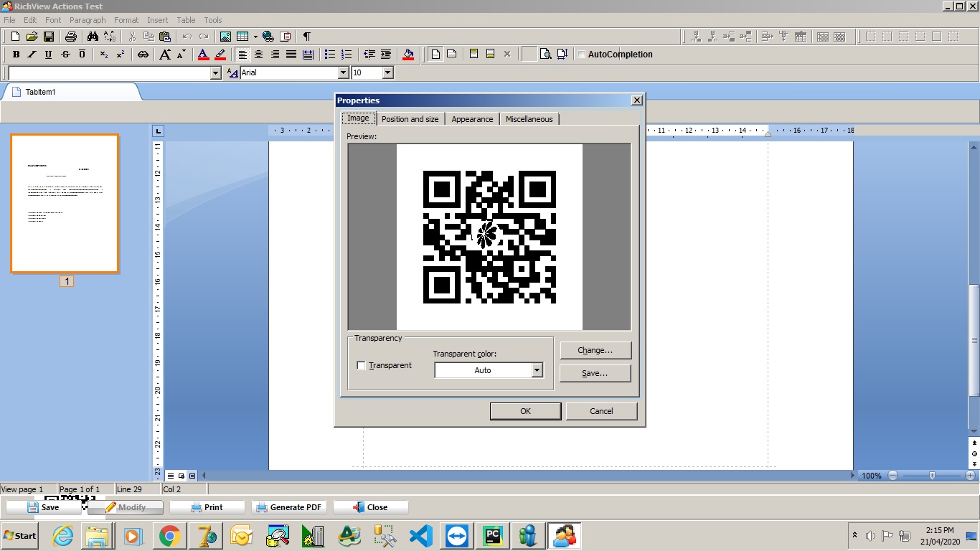
Task: Insert table using grid icon
Action: pyautogui.click(x=242, y=37)
